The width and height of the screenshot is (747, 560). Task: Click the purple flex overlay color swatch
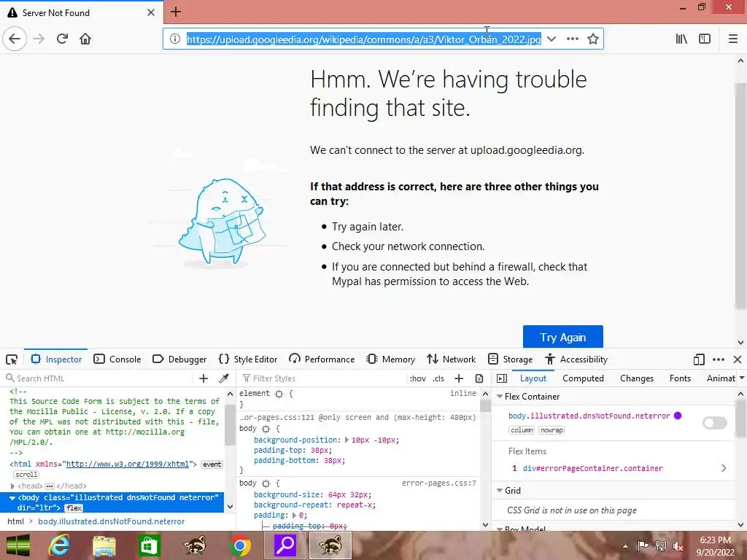point(678,416)
